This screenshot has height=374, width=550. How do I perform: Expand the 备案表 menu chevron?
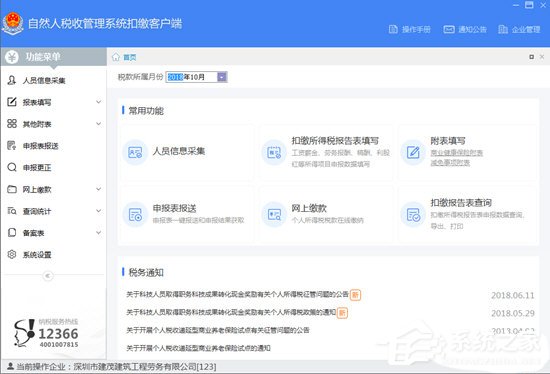tap(99, 233)
